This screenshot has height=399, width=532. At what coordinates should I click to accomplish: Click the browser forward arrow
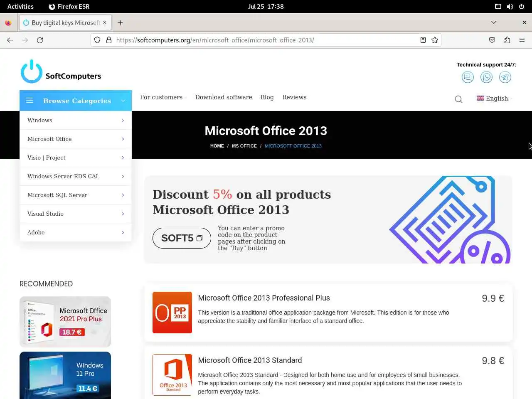(x=25, y=40)
